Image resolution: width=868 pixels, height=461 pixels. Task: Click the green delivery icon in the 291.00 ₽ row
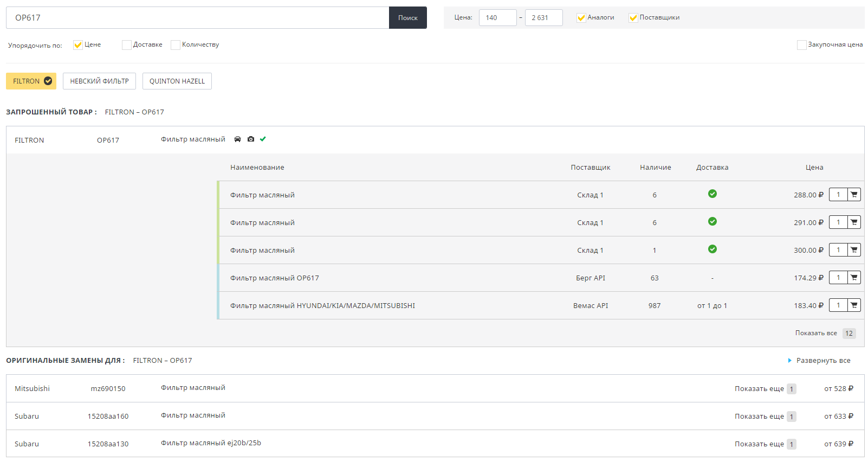(x=712, y=221)
